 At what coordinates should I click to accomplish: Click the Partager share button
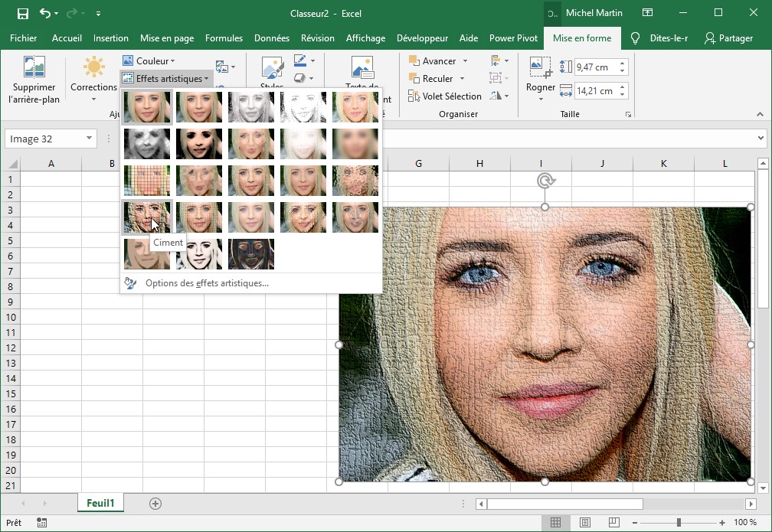click(x=728, y=38)
